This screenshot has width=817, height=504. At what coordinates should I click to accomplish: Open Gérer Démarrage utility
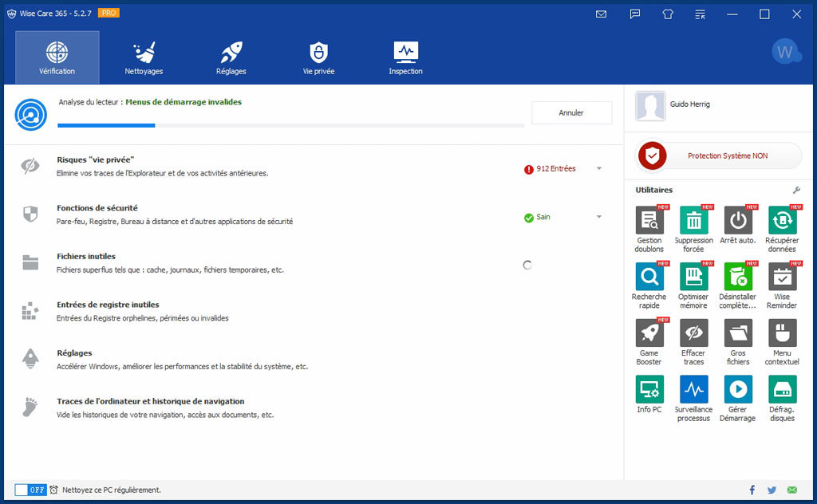(x=738, y=389)
